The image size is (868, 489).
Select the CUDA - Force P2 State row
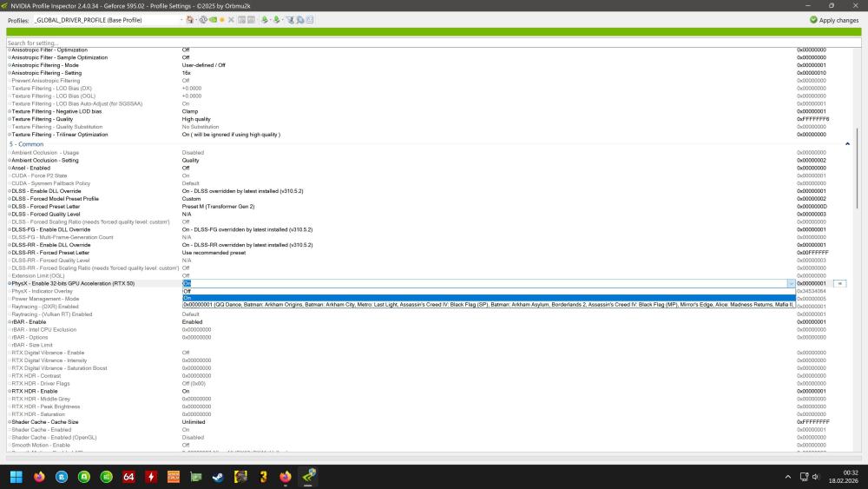pyautogui.click(x=430, y=176)
